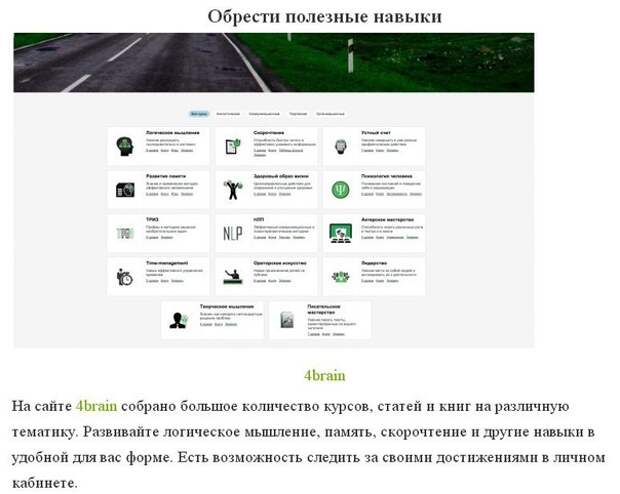Screen dimensions: 620x494
Task: Click the heading Обрести полезные навыки
Action: [325, 17]
